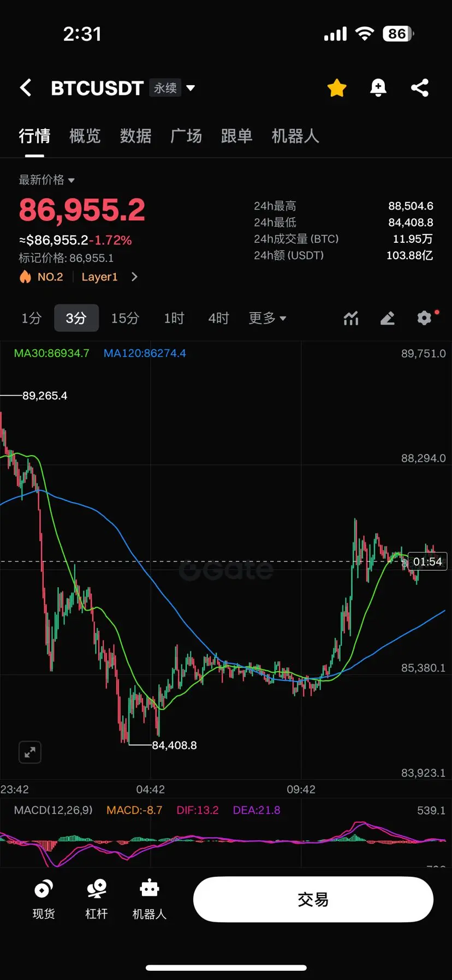452x980 pixels.
Task: Tap the DIF:13.2 value
Action: 198,810
